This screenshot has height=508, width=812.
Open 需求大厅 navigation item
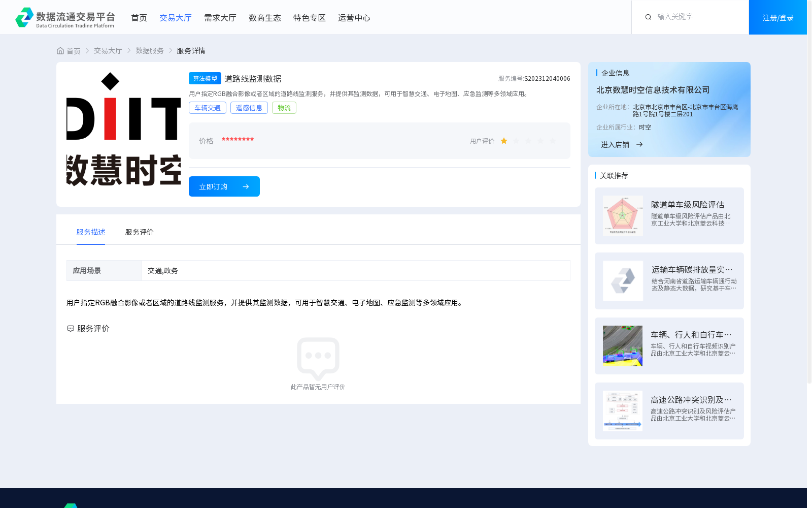tap(220, 18)
